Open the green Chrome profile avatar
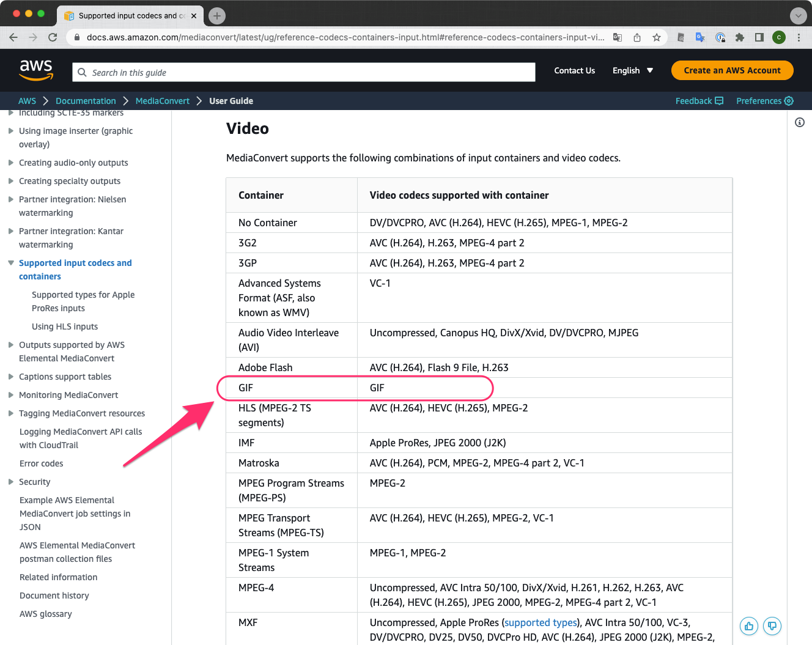Viewport: 812px width, 645px height. pyautogui.click(x=779, y=37)
